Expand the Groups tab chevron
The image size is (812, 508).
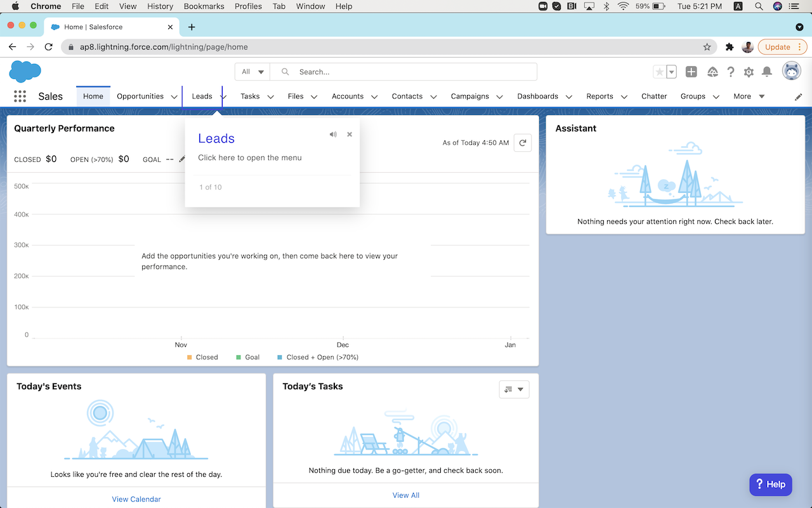716,97
